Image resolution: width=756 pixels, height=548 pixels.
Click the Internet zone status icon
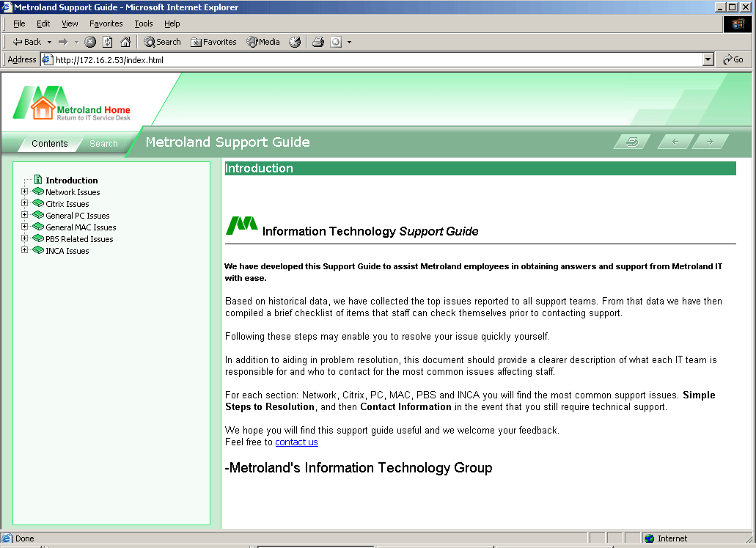click(650, 538)
